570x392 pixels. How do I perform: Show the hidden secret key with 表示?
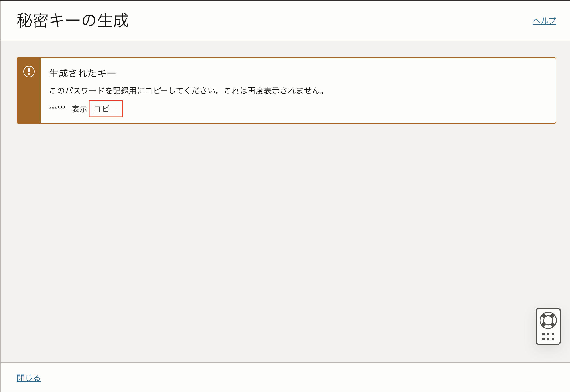point(79,109)
